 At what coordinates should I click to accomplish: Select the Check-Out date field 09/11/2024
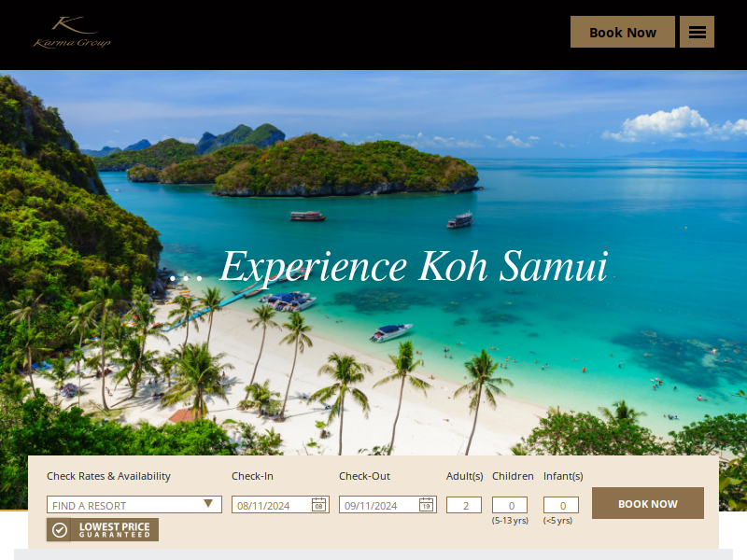[388, 505]
